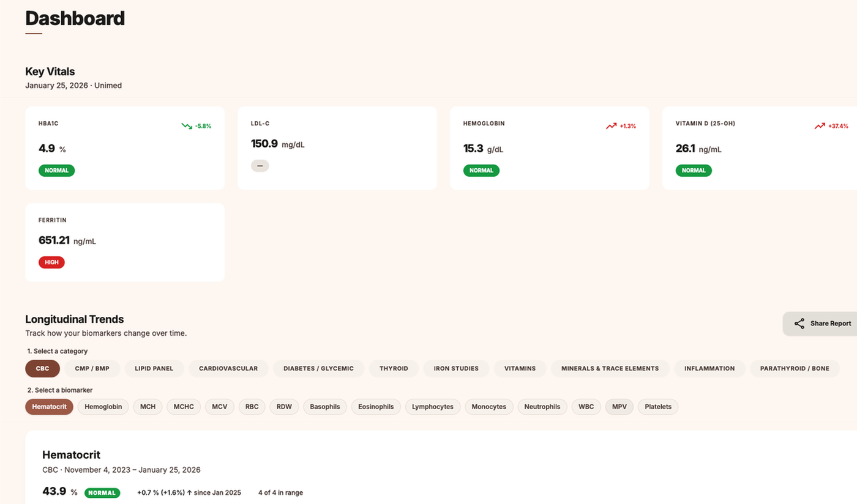This screenshot has height=504, width=857.
Task: Select the Neutrophils biomarker
Action: tap(542, 407)
